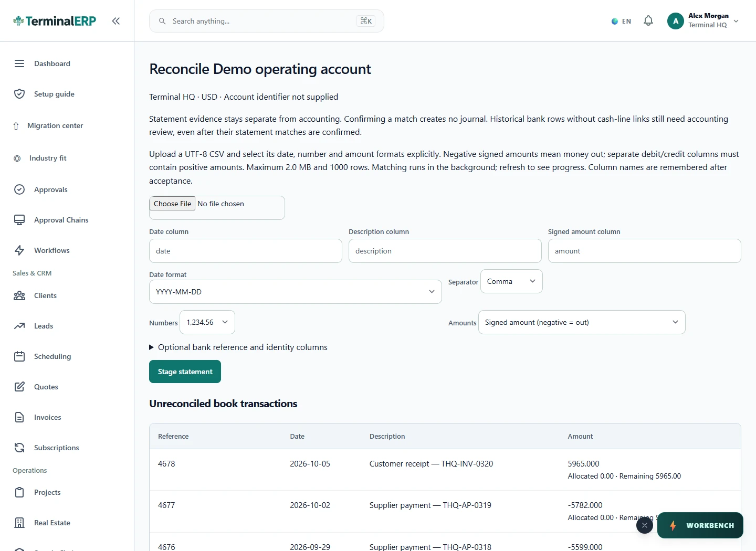Click the Alex Morgan avatar circle
Viewport: 756px width, 551px height.
click(676, 21)
